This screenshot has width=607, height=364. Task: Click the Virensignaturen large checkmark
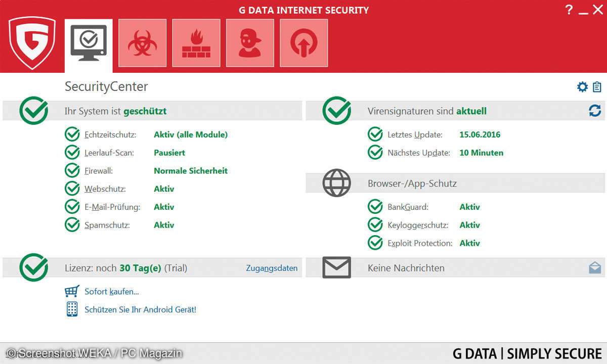tap(337, 110)
